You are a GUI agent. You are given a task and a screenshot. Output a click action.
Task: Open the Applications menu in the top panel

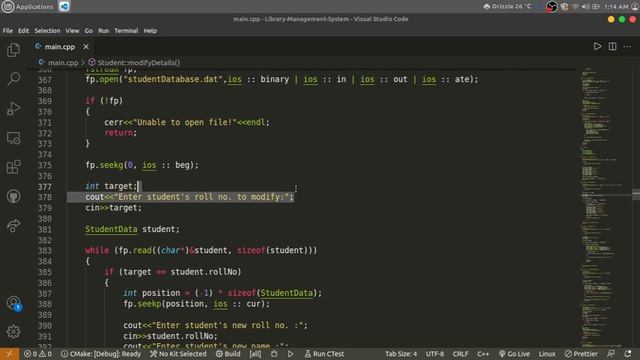(x=27, y=7)
